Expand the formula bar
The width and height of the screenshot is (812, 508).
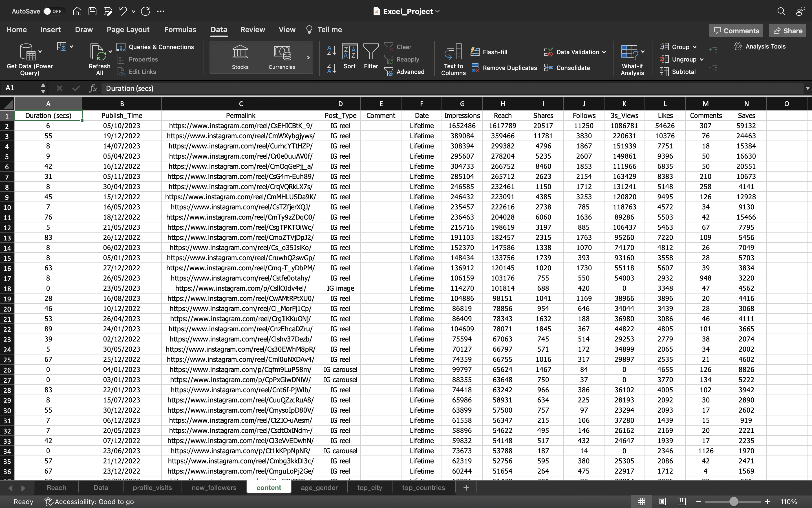point(807,88)
